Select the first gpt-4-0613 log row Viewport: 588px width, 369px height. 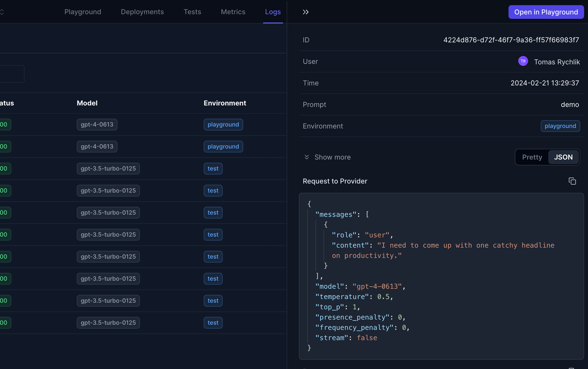coord(143,125)
